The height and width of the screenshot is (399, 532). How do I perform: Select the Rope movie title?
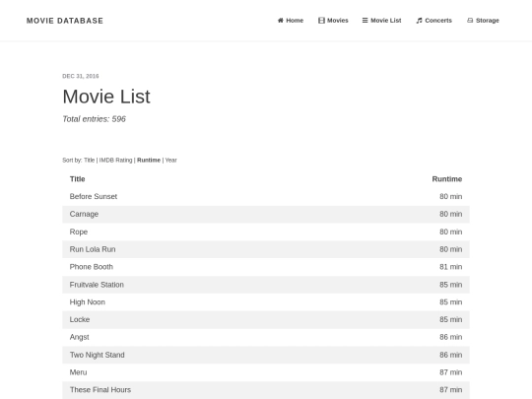[x=79, y=232]
